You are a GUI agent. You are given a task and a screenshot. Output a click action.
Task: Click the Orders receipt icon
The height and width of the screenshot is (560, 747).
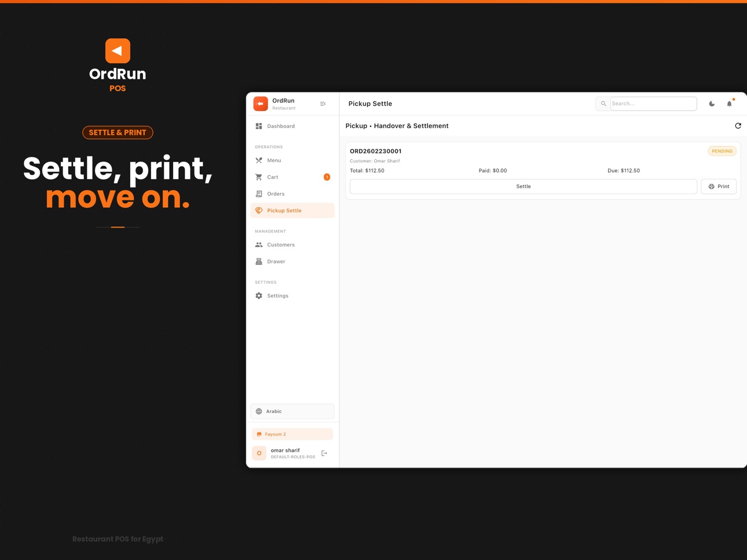259,194
